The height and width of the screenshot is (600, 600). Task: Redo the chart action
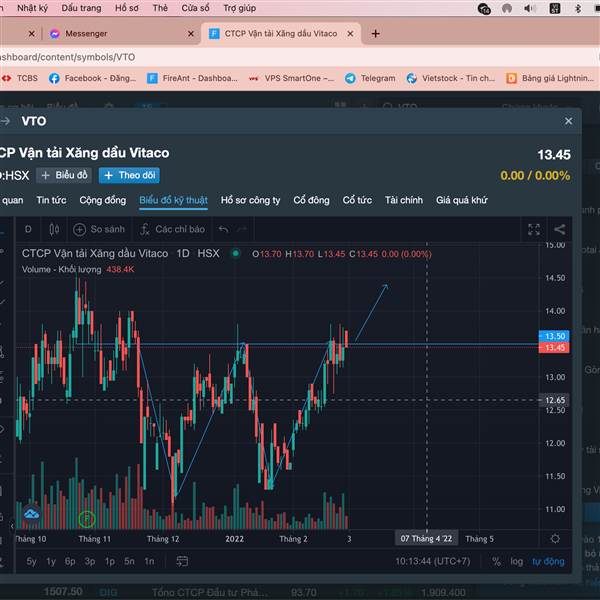[242, 229]
